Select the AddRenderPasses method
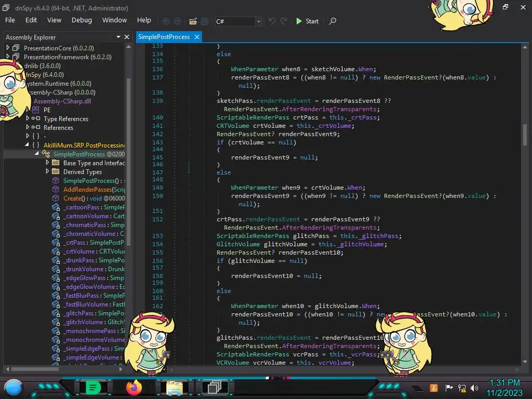This screenshot has width=532, height=399. click(x=94, y=190)
